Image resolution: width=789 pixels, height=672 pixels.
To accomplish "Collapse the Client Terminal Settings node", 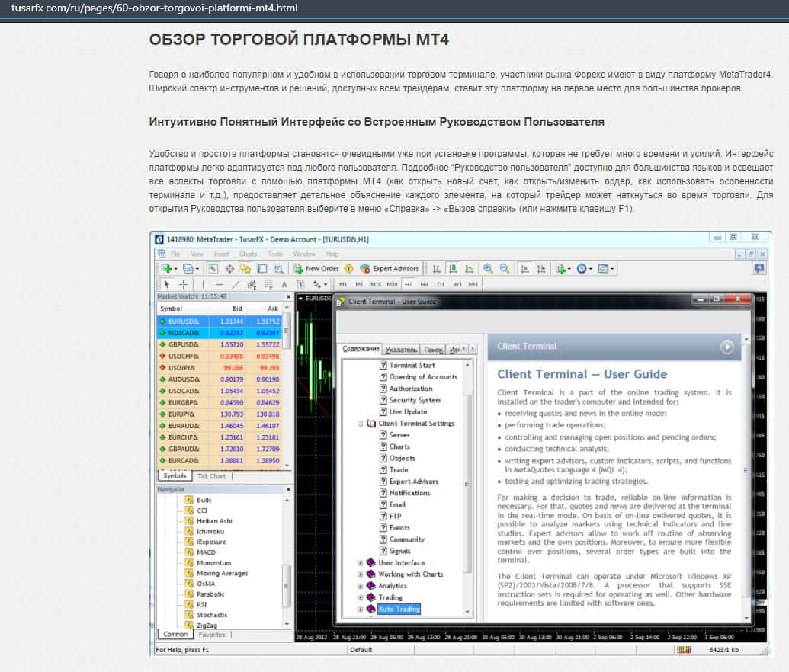I will click(361, 424).
